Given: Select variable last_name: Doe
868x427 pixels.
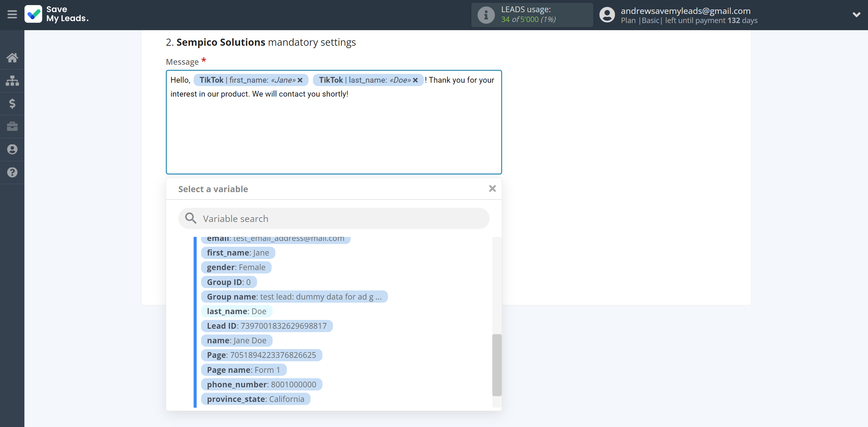Looking at the screenshot, I should (x=237, y=311).
